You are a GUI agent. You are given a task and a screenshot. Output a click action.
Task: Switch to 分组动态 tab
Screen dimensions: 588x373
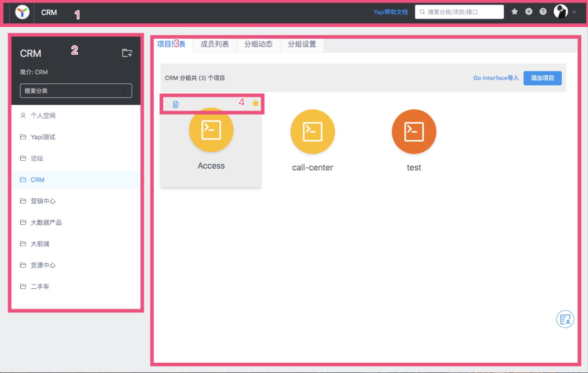258,44
